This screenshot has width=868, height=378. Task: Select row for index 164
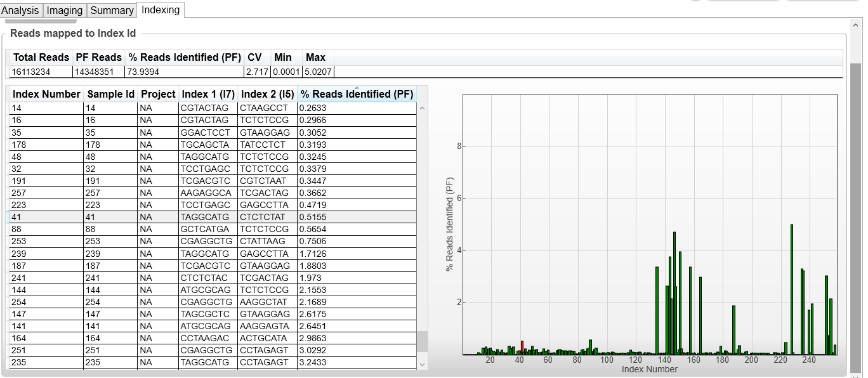coord(213,338)
